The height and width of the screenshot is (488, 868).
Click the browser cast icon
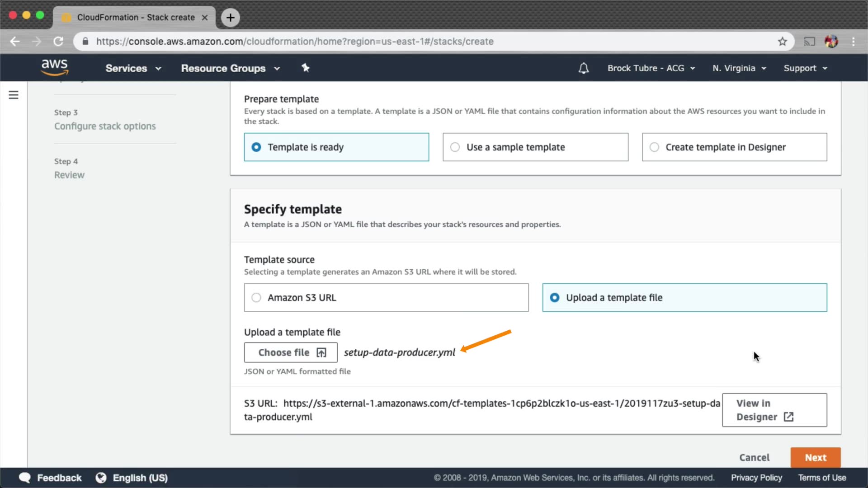[809, 42]
